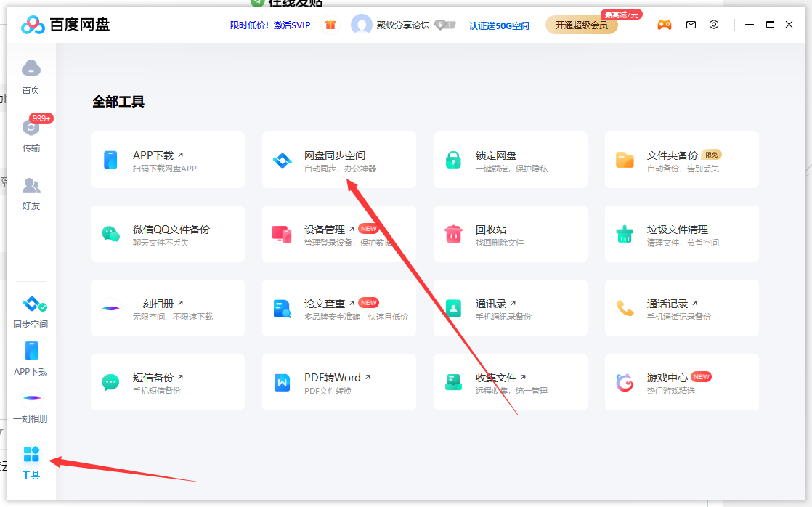Click the user avatar icon
Screen dimensions: 812x507
pos(362,25)
